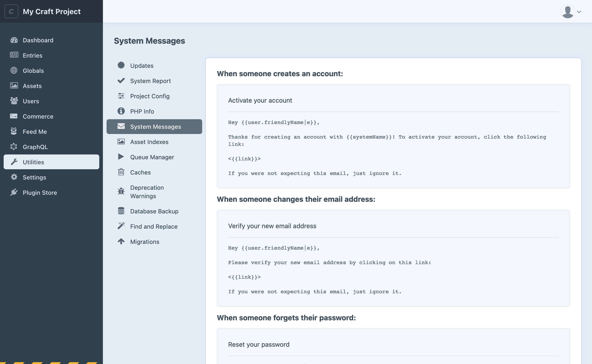This screenshot has width=592, height=364.
Task: Click the GraphQL sidebar item
Action: [35, 146]
